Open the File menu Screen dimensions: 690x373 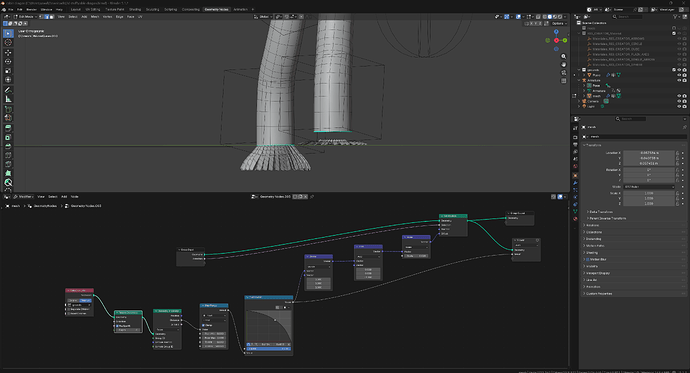click(11, 9)
